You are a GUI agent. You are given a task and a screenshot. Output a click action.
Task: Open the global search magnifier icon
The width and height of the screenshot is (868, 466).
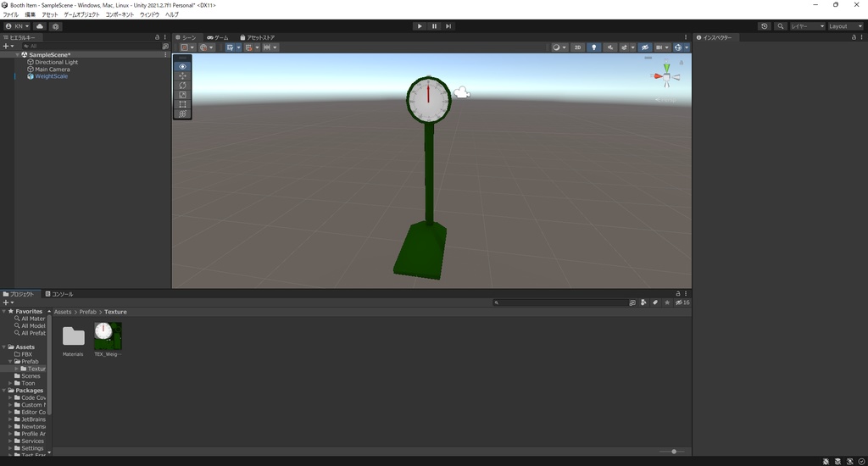point(781,26)
